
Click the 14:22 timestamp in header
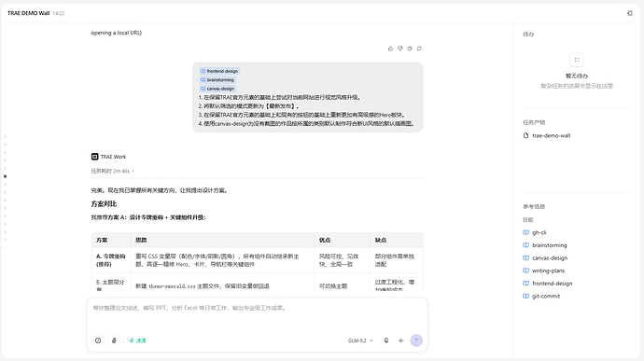tap(59, 13)
